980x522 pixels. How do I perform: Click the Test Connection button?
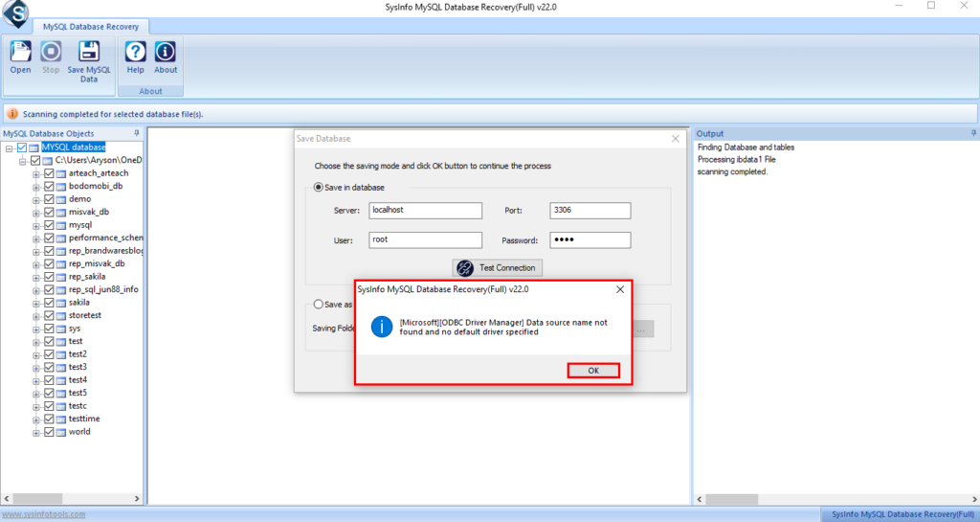(x=498, y=267)
